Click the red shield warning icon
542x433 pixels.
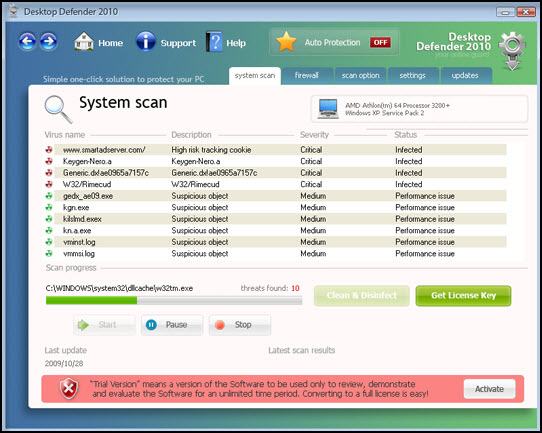click(x=69, y=389)
